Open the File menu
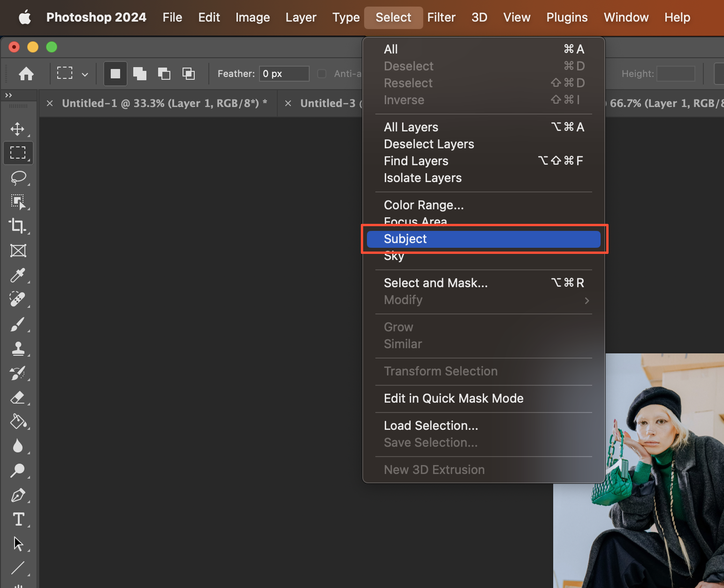This screenshot has width=724, height=588. pyautogui.click(x=172, y=17)
